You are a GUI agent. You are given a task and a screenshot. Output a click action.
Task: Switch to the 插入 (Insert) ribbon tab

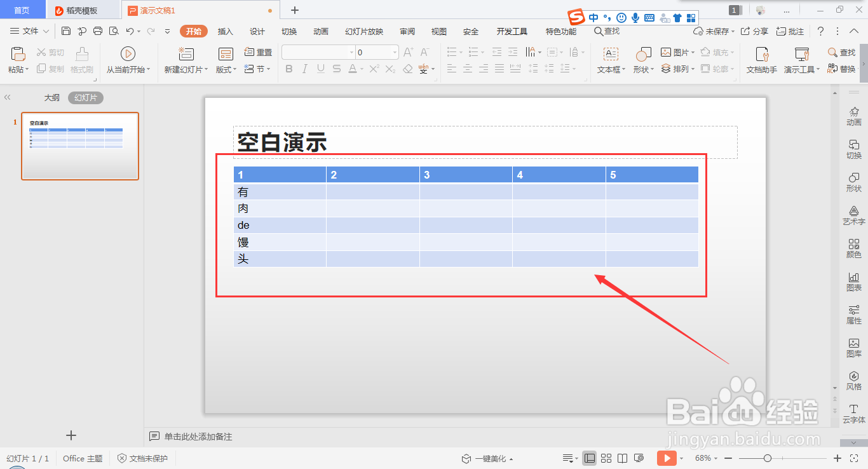pyautogui.click(x=225, y=31)
